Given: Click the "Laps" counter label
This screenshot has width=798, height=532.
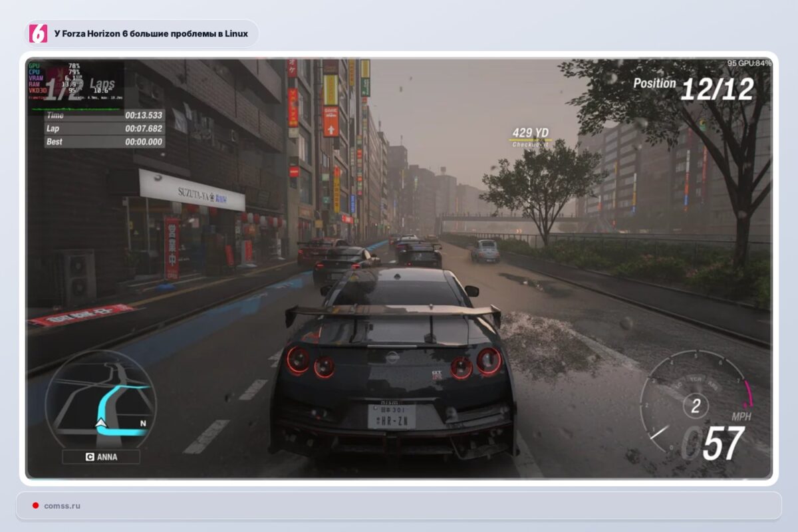Looking at the screenshot, I should tap(102, 85).
